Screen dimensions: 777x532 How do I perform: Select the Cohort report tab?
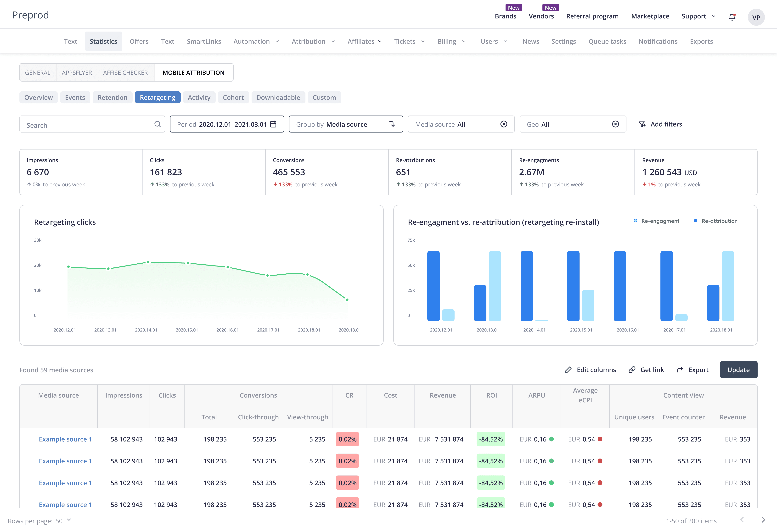(233, 98)
